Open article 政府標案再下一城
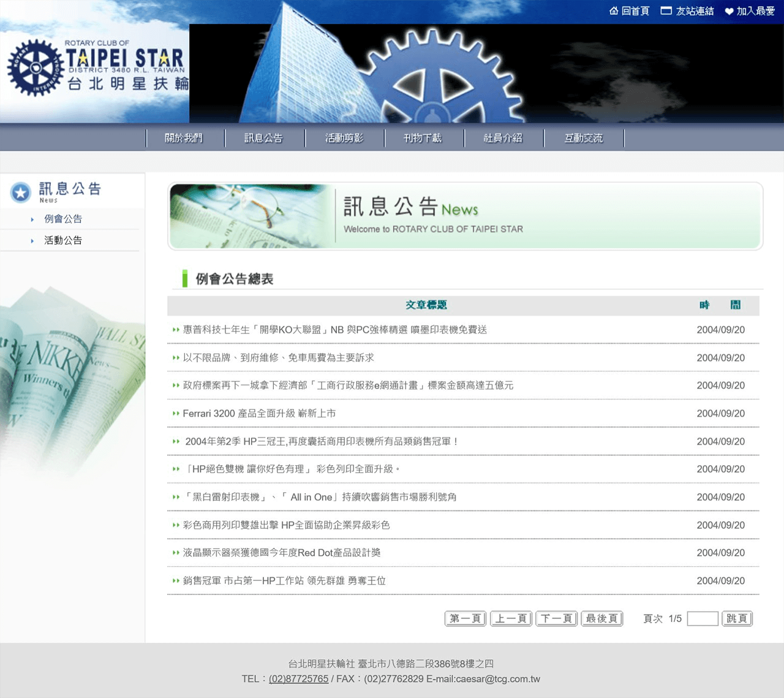Image resolution: width=784 pixels, height=698 pixels. point(348,385)
